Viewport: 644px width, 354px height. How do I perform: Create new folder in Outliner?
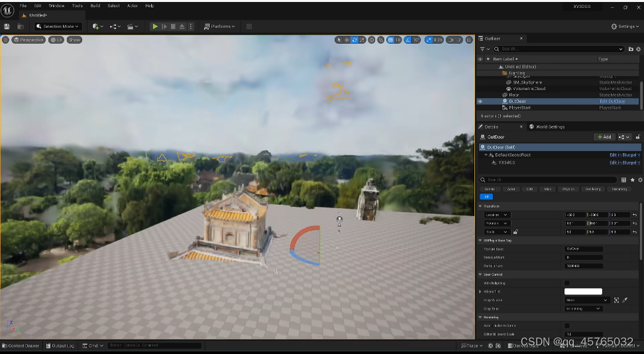(x=631, y=49)
